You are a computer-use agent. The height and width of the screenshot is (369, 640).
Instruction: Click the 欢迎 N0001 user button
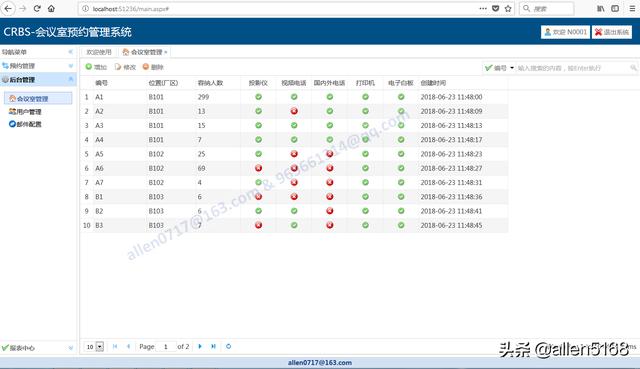pyautogui.click(x=565, y=32)
